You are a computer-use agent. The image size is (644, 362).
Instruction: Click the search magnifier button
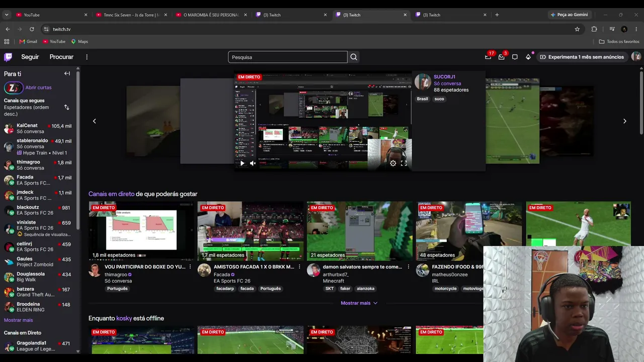(x=354, y=57)
